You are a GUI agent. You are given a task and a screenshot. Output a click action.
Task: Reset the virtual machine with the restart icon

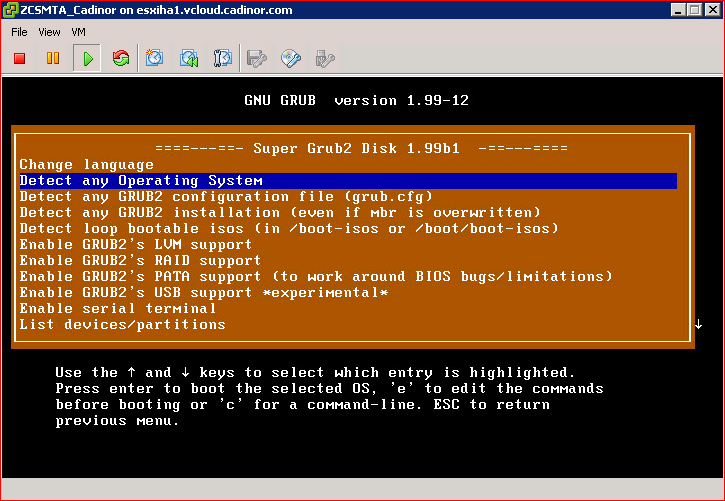point(121,58)
